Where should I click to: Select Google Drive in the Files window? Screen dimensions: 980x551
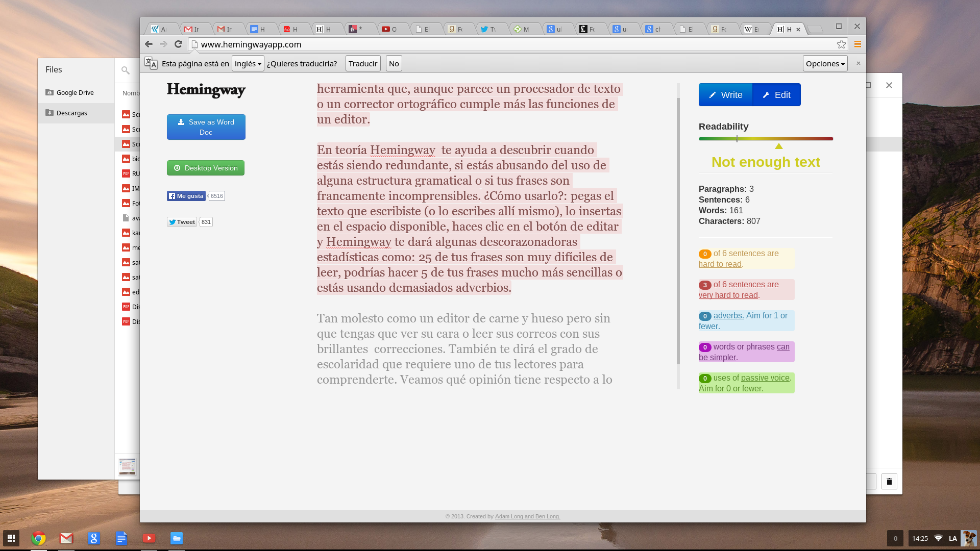(x=76, y=92)
